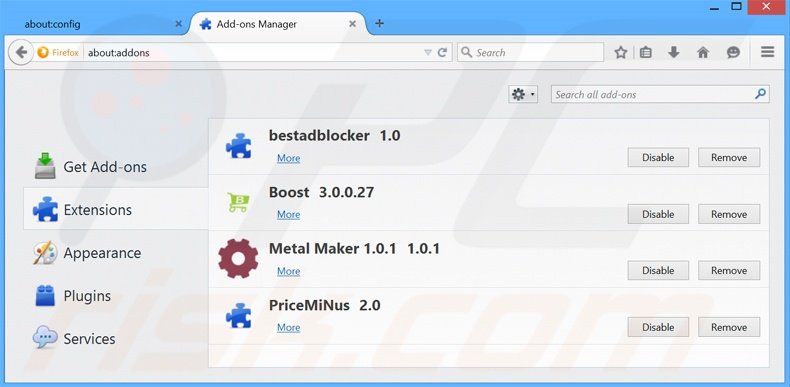Open More link for Metal Maker

tap(289, 271)
